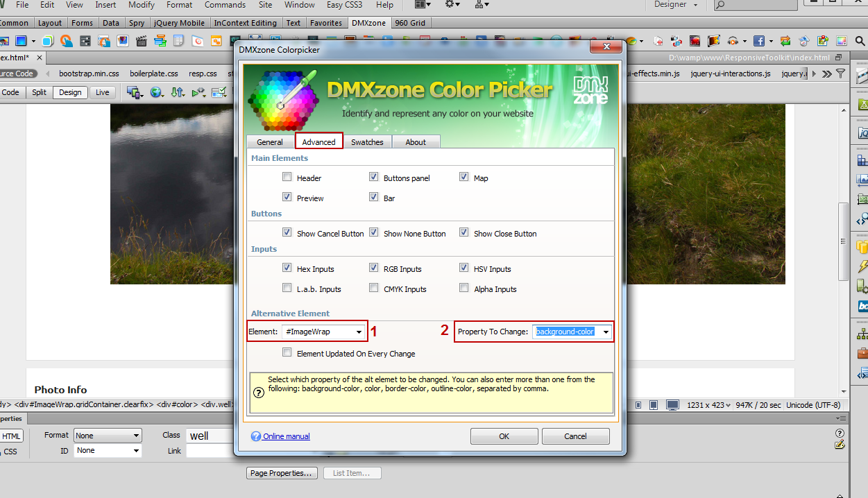Uncheck Show None Button
The height and width of the screenshot is (498, 868).
(374, 232)
